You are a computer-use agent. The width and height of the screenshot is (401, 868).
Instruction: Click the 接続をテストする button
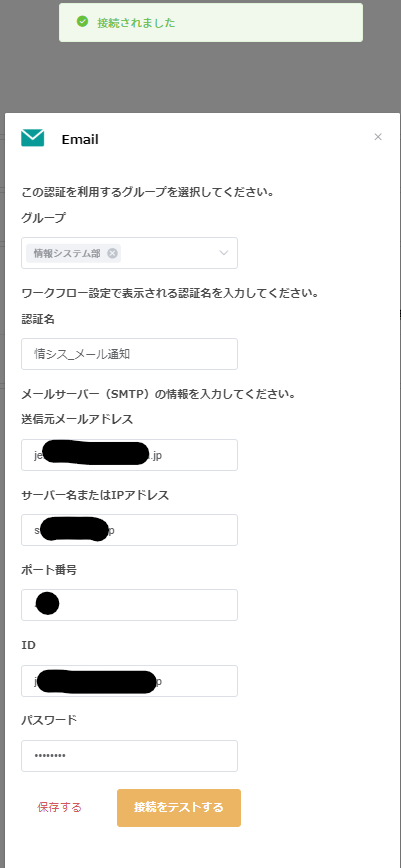pos(179,808)
